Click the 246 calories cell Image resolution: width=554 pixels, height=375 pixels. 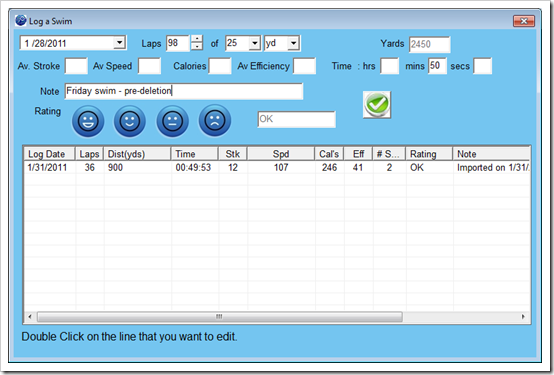coord(329,168)
